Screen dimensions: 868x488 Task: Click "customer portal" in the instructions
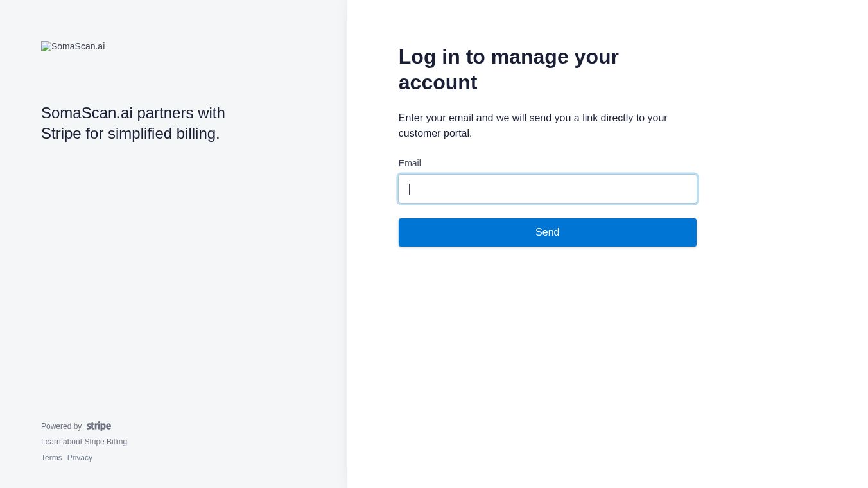point(435,134)
